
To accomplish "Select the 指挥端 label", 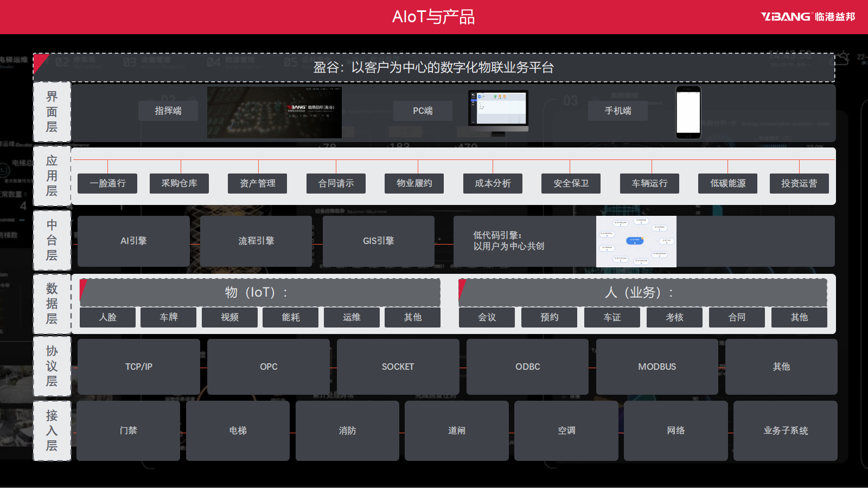I will [168, 111].
